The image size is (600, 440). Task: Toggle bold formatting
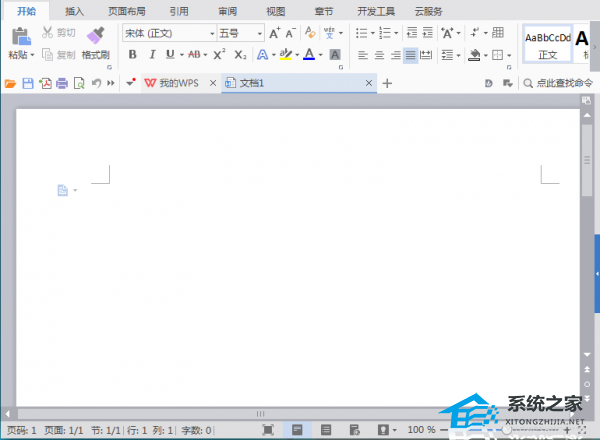pyautogui.click(x=132, y=55)
